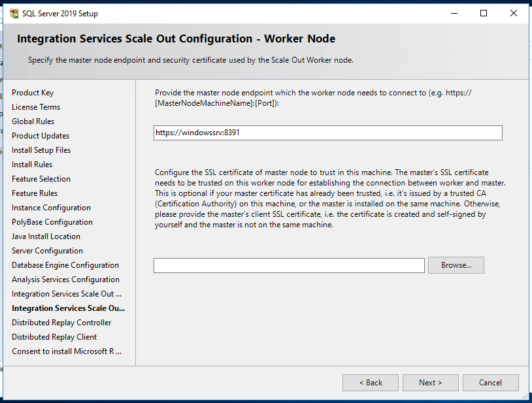Select the Feature Selection step

[x=41, y=179]
